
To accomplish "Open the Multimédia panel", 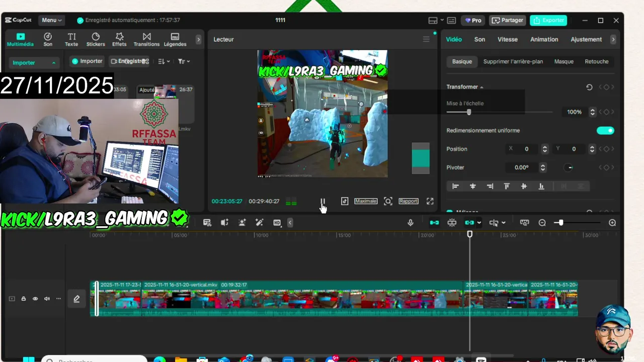I will [20, 40].
